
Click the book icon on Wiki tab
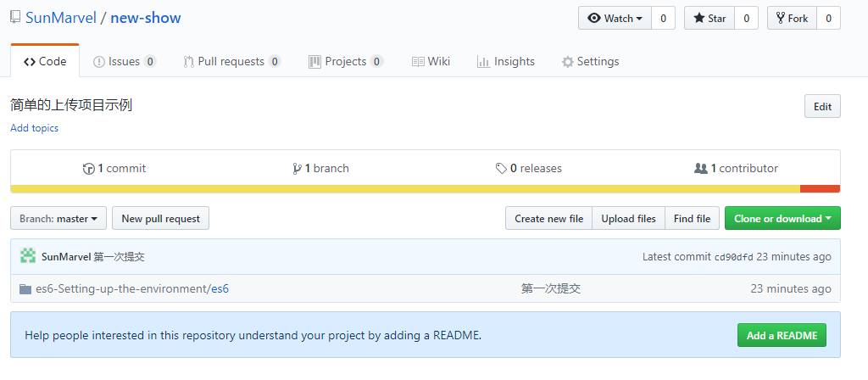[x=418, y=62]
